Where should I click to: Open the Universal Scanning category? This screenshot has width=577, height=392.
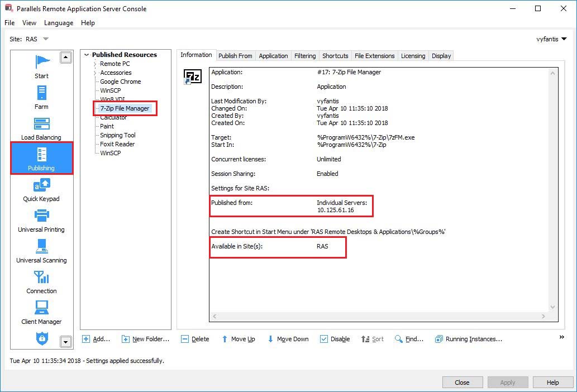pyautogui.click(x=41, y=251)
